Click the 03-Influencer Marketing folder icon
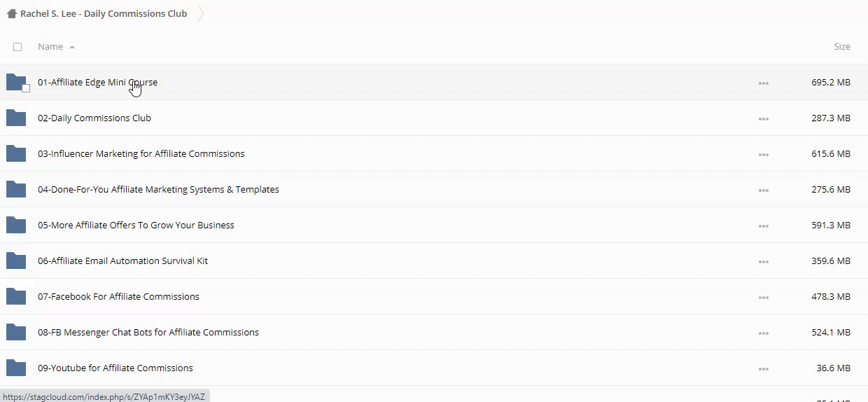 (15, 153)
